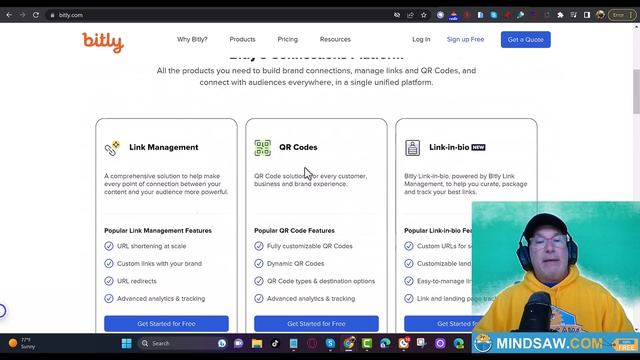Open the Resources menu
The image size is (640, 360).
click(335, 40)
